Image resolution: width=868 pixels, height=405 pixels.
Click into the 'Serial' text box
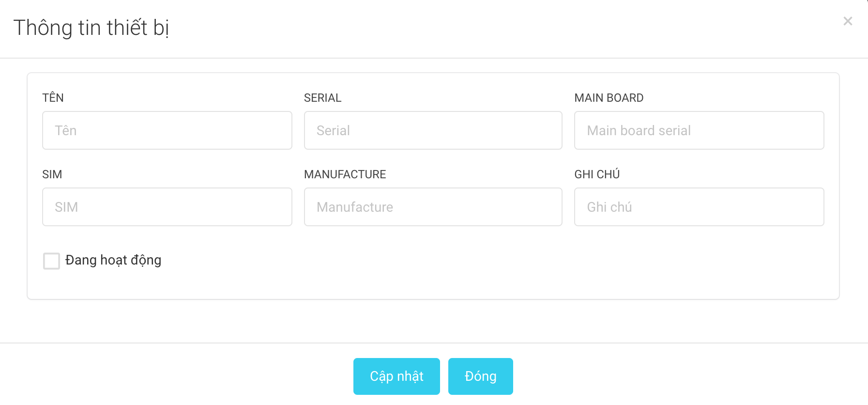click(x=433, y=130)
